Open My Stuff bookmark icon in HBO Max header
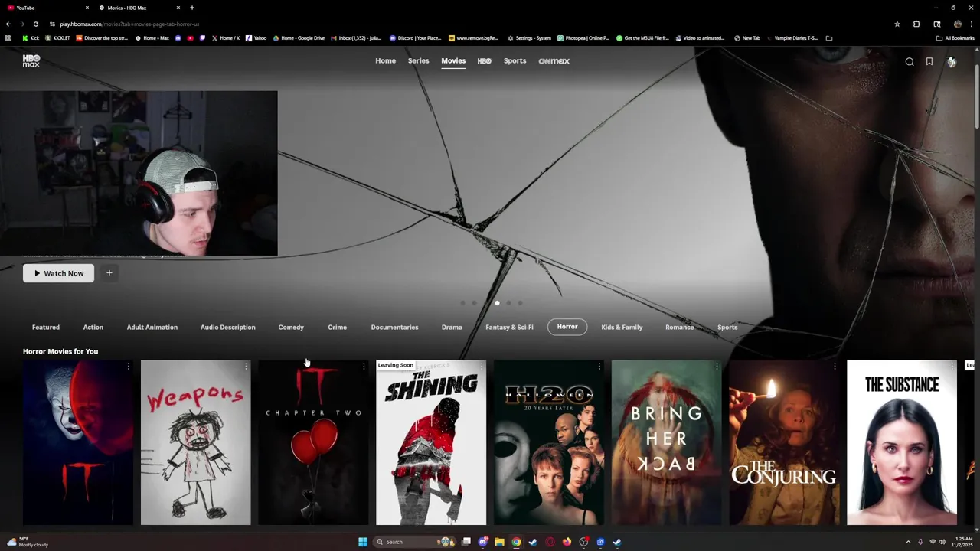 [x=929, y=62]
